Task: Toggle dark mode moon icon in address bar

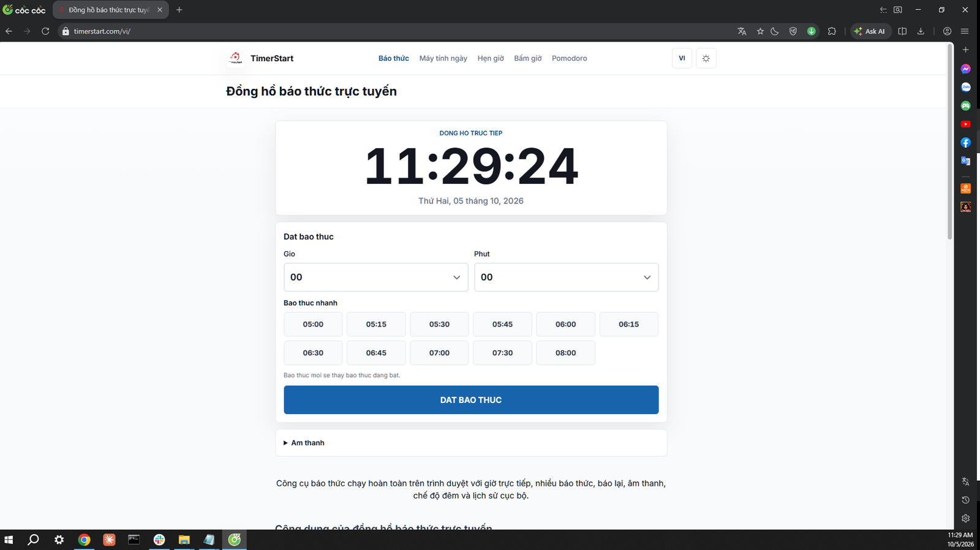Action: click(x=775, y=31)
